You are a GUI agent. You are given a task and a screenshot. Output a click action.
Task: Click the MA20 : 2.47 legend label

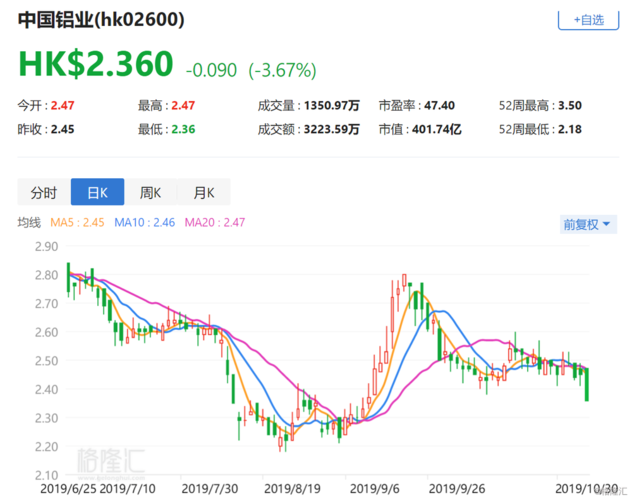(x=215, y=222)
